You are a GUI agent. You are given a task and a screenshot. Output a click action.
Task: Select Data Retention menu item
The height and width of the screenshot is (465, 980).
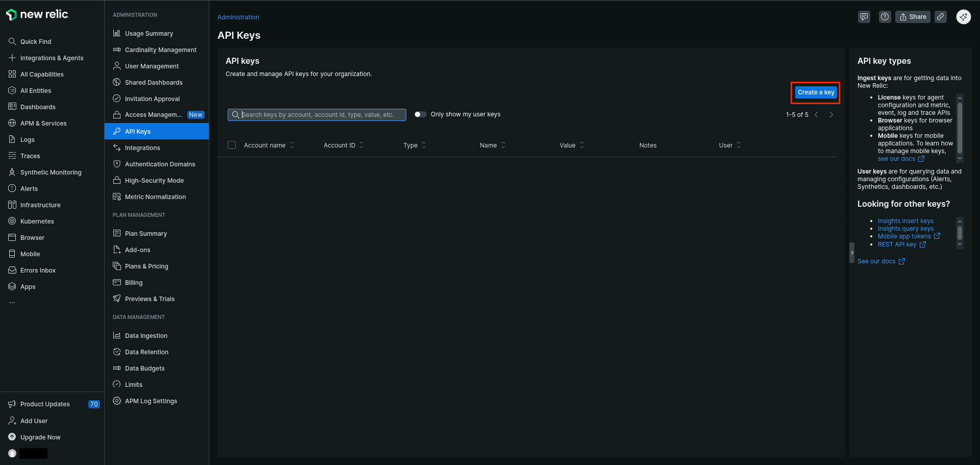pyautogui.click(x=146, y=352)
